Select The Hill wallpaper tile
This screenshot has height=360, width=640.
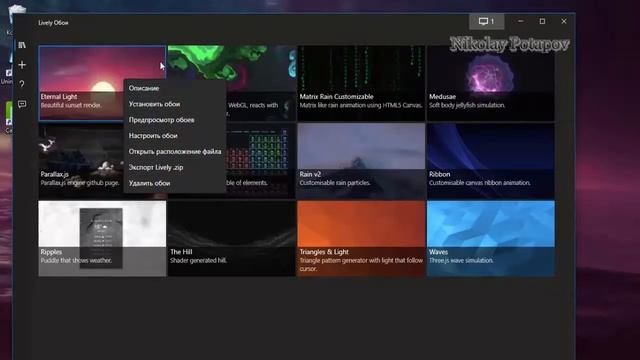point(232,238)
